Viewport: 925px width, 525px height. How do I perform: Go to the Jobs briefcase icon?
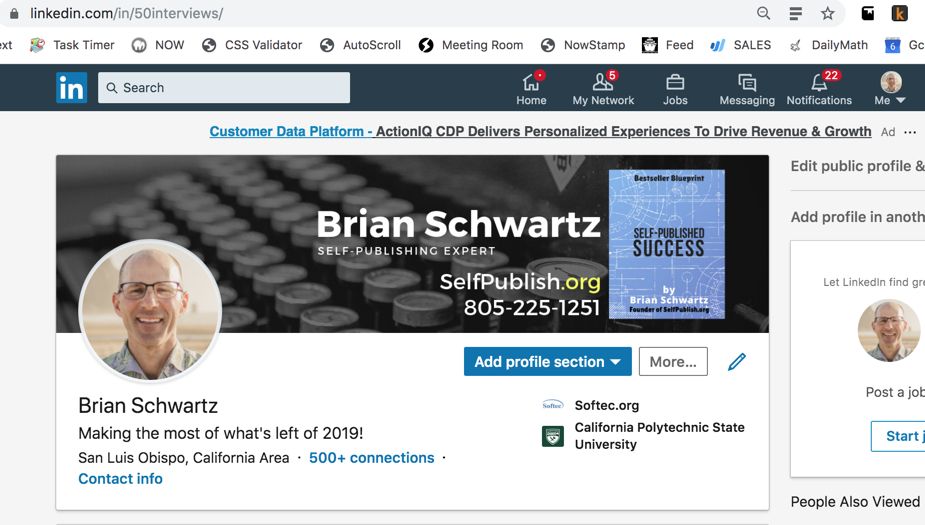click(675, 88)
